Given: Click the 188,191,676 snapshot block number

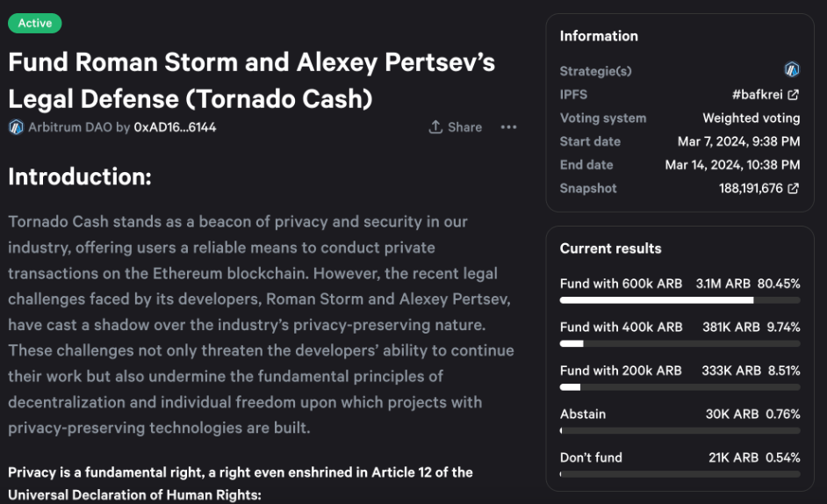Looking at the screenshot, I should coord(751,189).
